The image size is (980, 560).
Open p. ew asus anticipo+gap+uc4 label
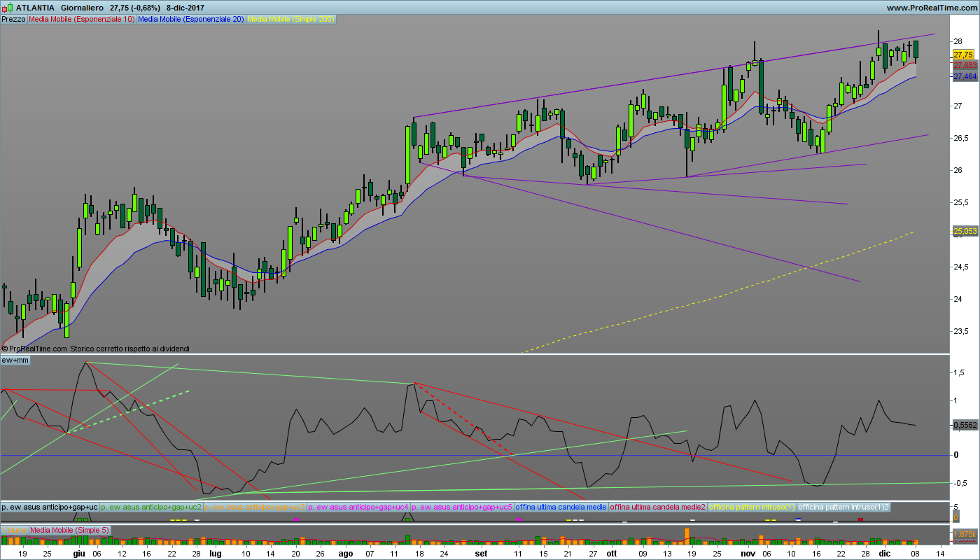click(358, 506)
